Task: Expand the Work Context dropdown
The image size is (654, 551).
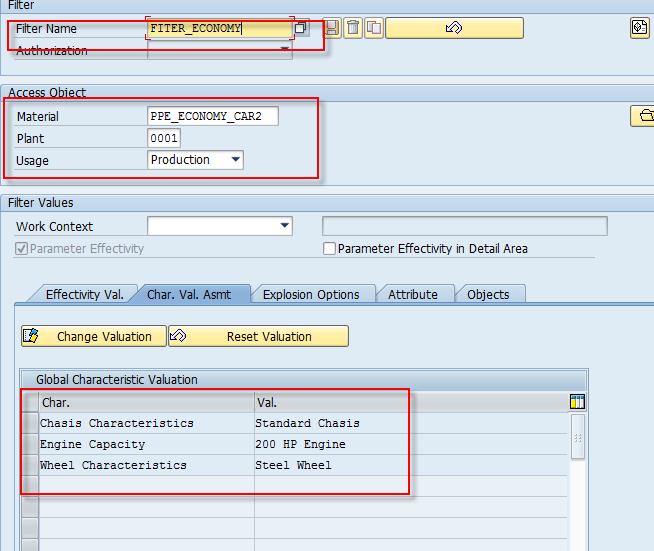Action: (284, 227)
